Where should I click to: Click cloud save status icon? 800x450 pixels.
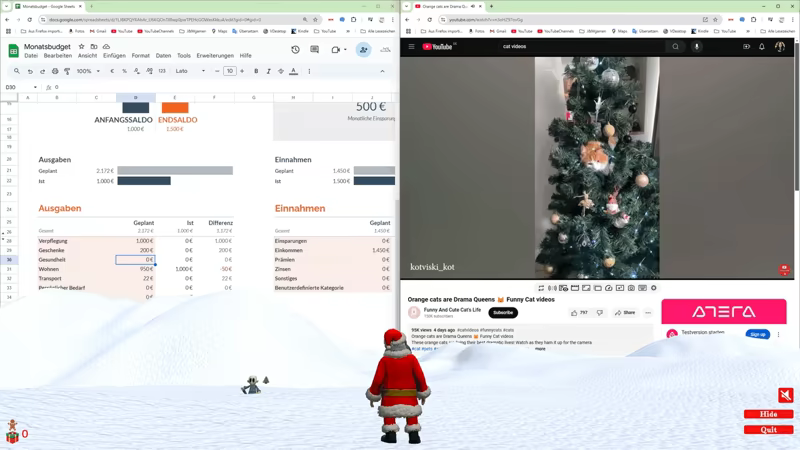pyautogui.click(x=106, y=46)
